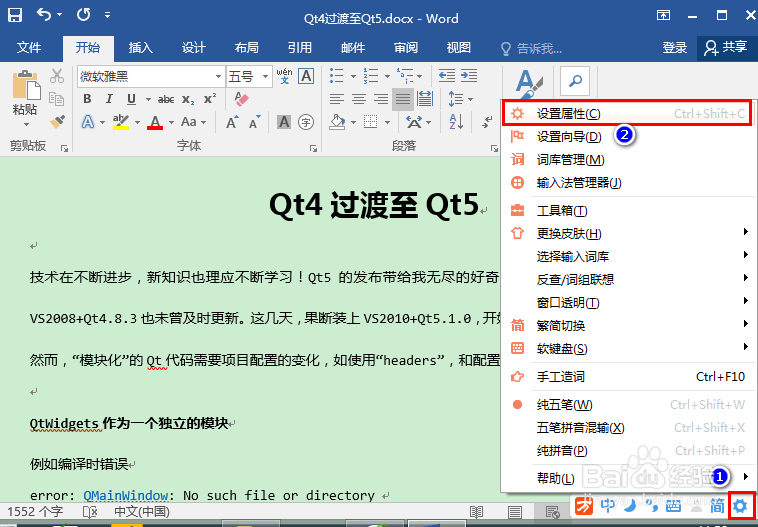Open the font size dropdown 五号
758x527 pixels.
click(265, 76)
